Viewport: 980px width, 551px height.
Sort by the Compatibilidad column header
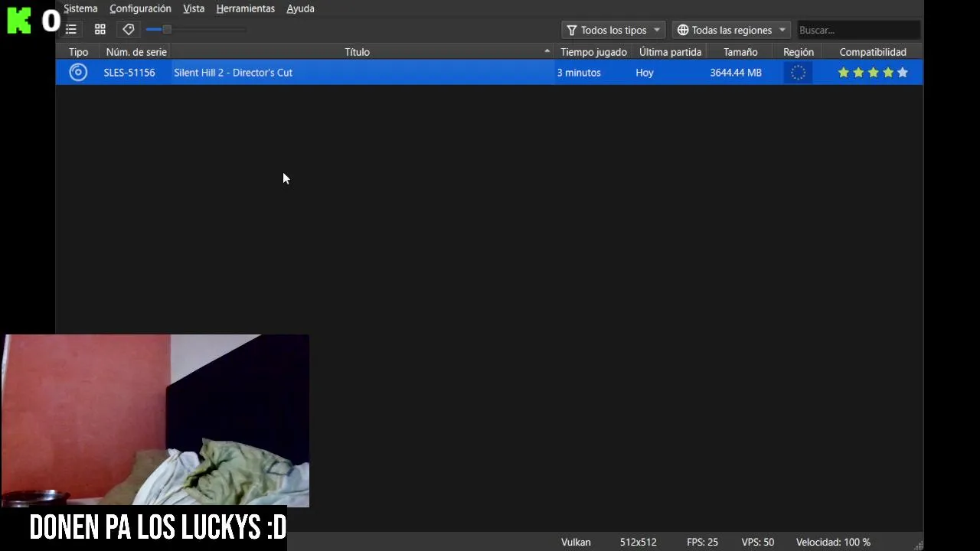(873, 52)
